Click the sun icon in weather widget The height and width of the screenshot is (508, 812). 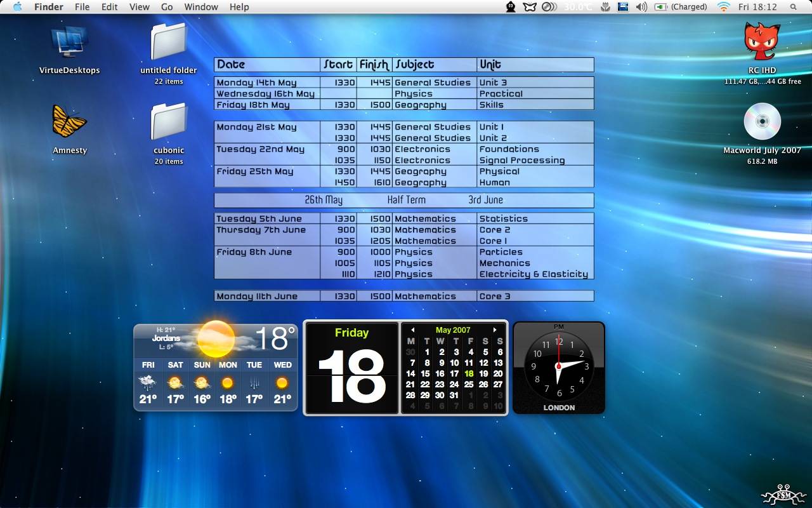click(x=216, y=338)
